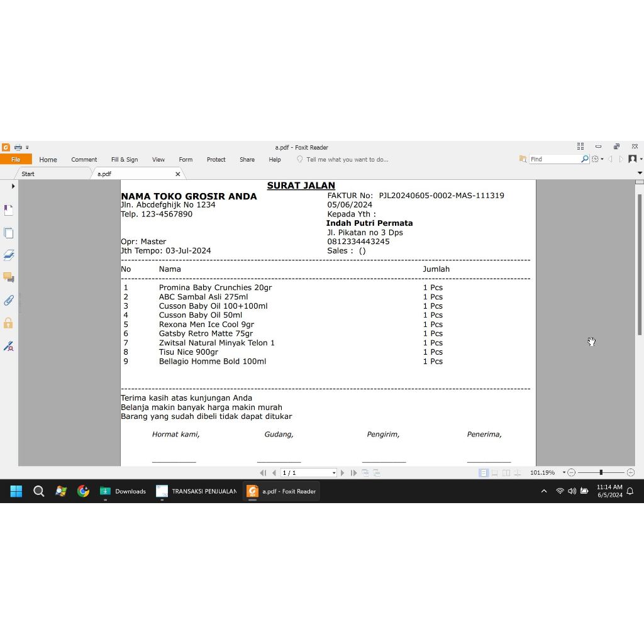Click the orange File button

tap(16, 159)
